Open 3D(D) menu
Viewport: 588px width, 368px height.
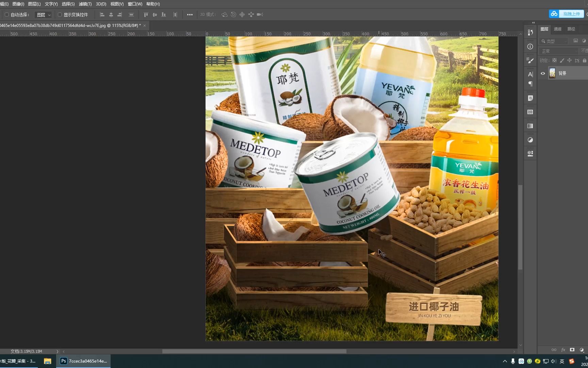101,4
